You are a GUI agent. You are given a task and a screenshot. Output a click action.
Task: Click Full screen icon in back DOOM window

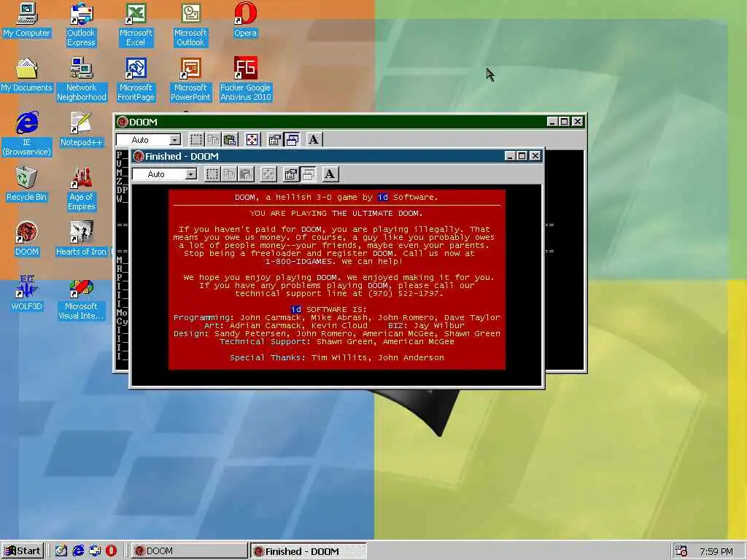252,139
